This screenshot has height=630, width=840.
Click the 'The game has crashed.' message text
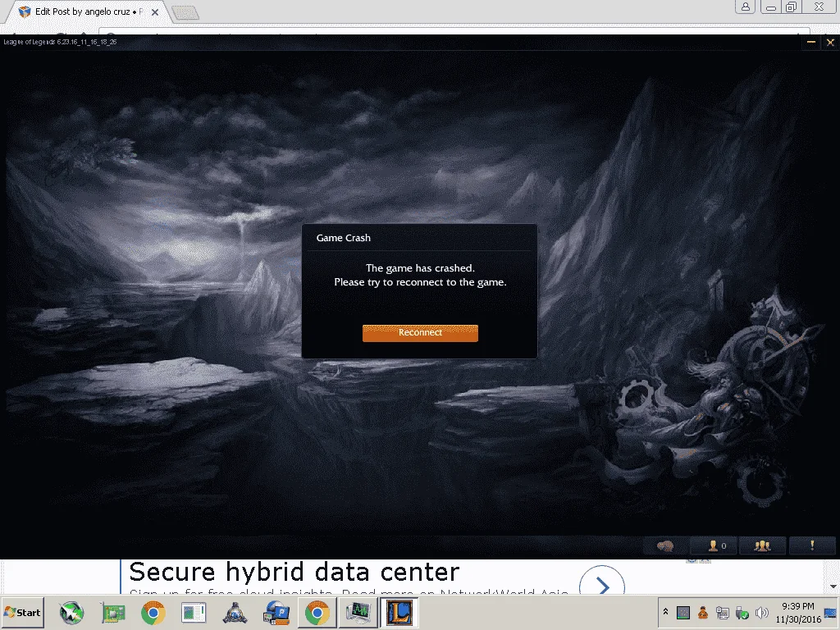(x=420, y=268)
